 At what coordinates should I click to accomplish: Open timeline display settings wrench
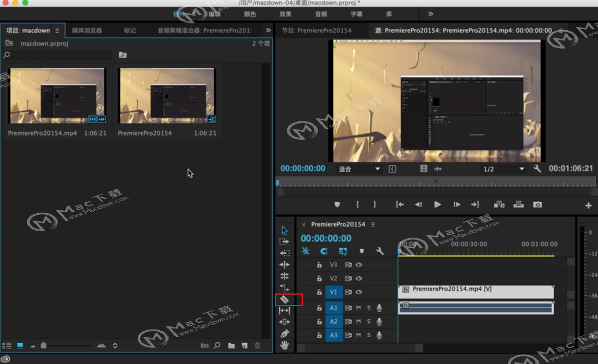click(380, 251)
